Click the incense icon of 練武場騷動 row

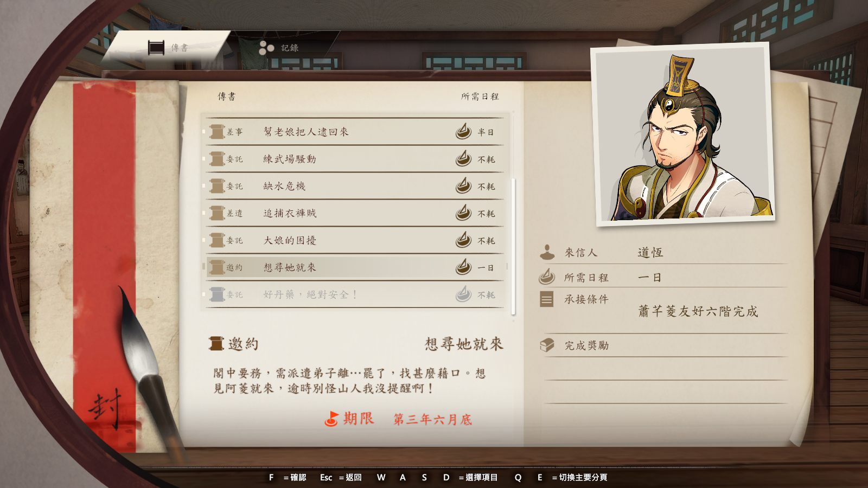point(463,158)
